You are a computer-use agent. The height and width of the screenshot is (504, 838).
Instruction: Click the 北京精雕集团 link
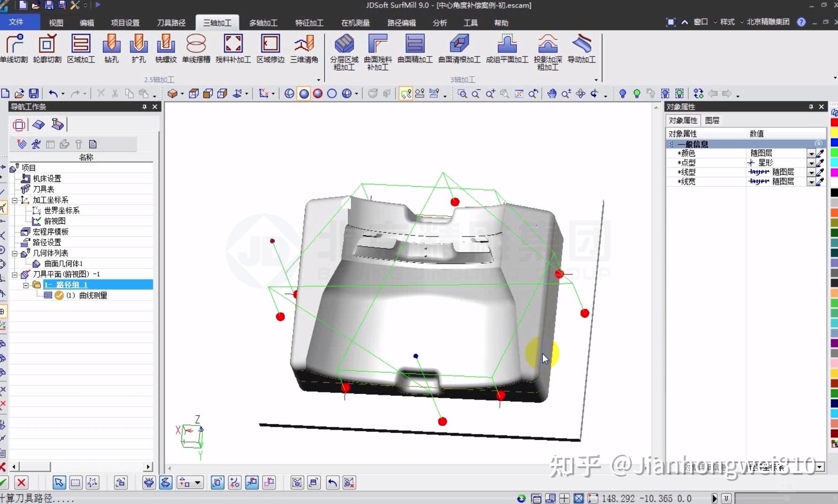(x=768, y=22)
